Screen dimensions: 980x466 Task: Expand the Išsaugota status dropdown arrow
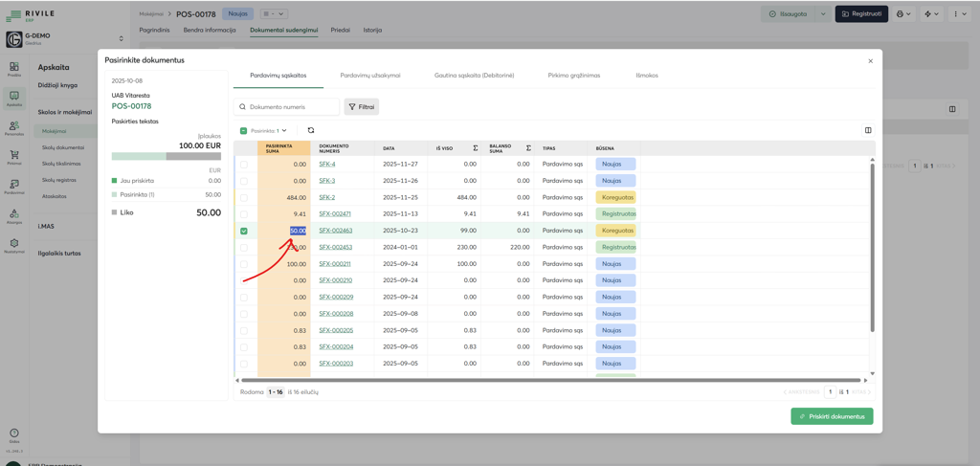point(822,14)
